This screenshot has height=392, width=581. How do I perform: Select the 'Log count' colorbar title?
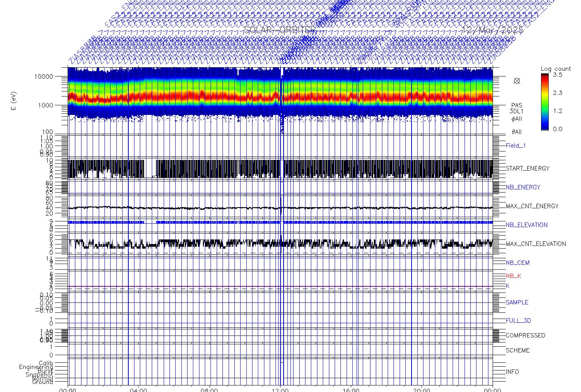click(556, 69)
